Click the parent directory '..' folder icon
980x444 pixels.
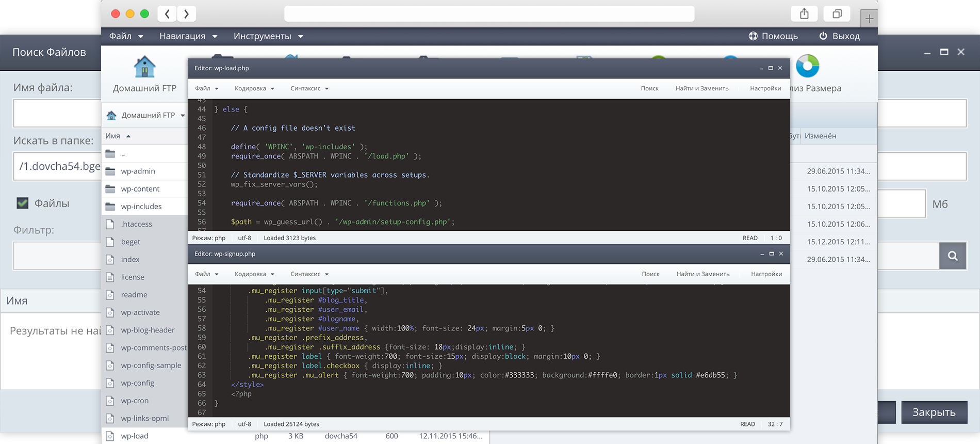pos(110,154)
